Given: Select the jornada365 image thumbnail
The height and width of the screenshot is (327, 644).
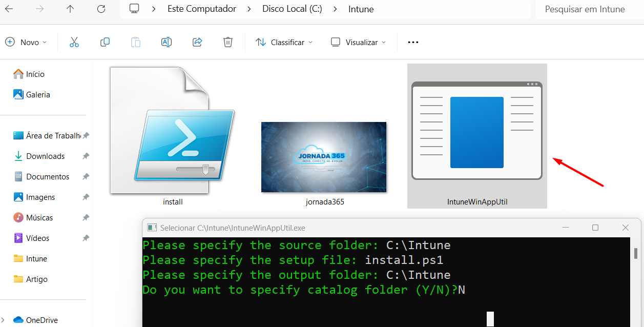Looking at the screenshot, I should (x=324, y=157).
